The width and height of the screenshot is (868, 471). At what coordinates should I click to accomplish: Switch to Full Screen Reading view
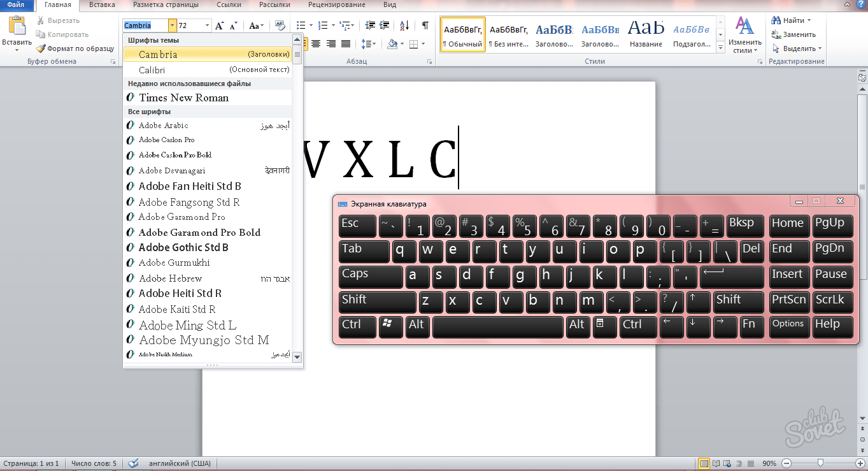(716, 463)
